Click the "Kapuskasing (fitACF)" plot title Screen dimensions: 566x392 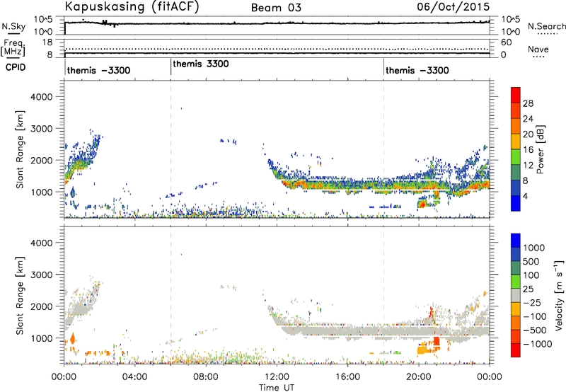(132, 7)
